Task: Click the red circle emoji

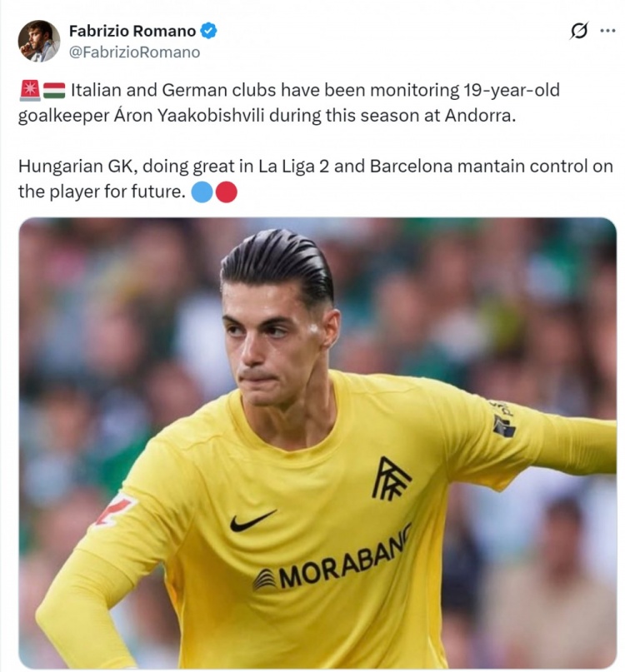Action: pos(226,192)
